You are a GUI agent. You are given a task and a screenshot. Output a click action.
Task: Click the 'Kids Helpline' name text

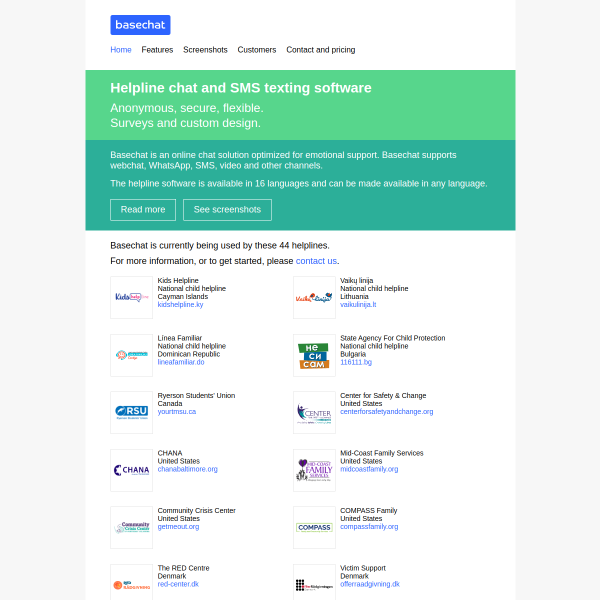[178, 280]
